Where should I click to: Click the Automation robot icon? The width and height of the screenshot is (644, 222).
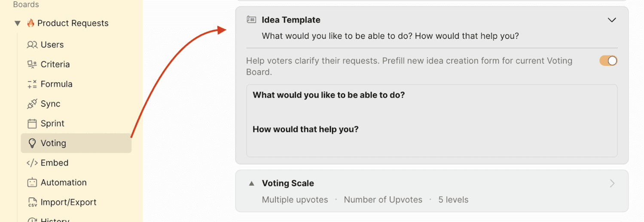pyautogui.click(x=32, y=182)
